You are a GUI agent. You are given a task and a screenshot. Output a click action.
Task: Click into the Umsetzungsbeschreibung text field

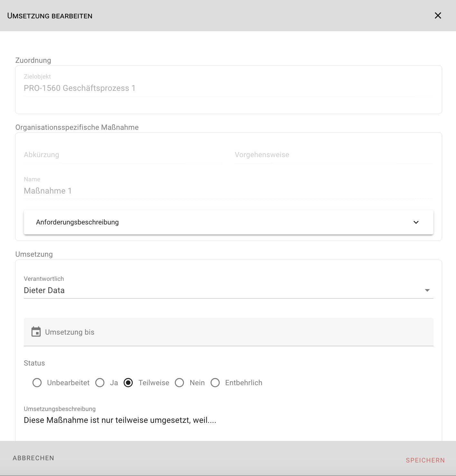(x=225, y=420)
